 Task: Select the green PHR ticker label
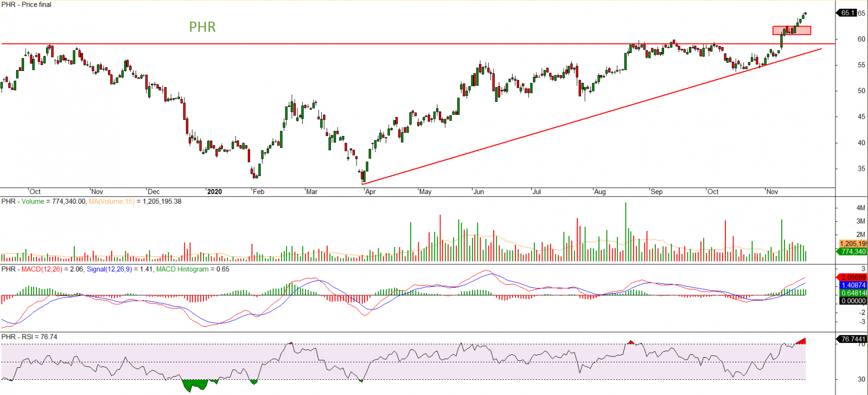pos(202,27)
